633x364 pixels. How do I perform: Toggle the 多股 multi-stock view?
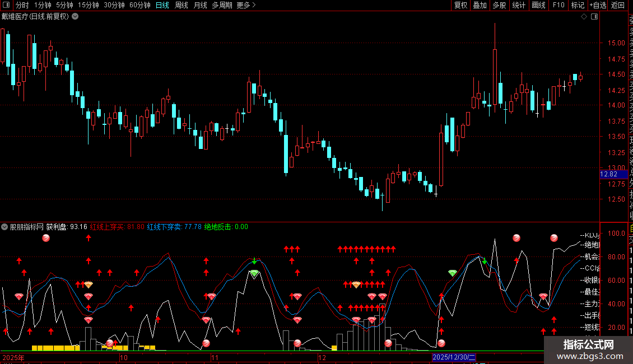pos(499,5)
